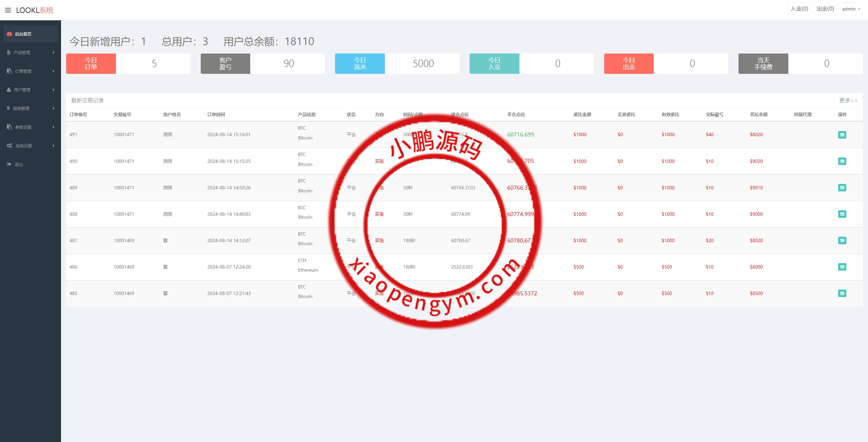Select 报表管理 in the sidebar
Image resolution: width=868 pixels, height=442 pixels.
21,108
